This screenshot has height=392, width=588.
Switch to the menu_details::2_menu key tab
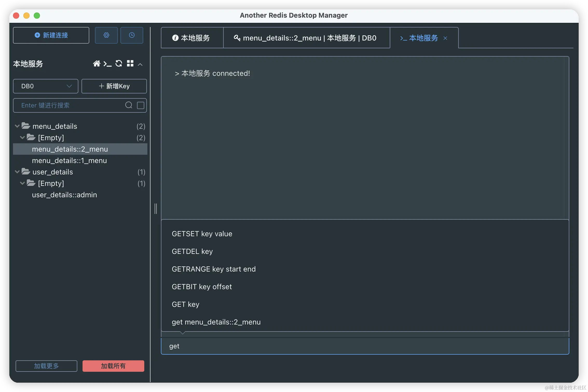(x=306, y=38)
